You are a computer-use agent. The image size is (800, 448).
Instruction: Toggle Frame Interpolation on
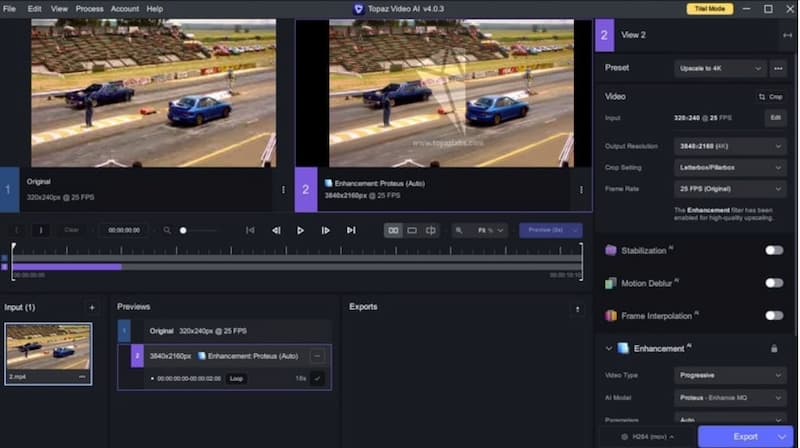[x=773, y=315]
